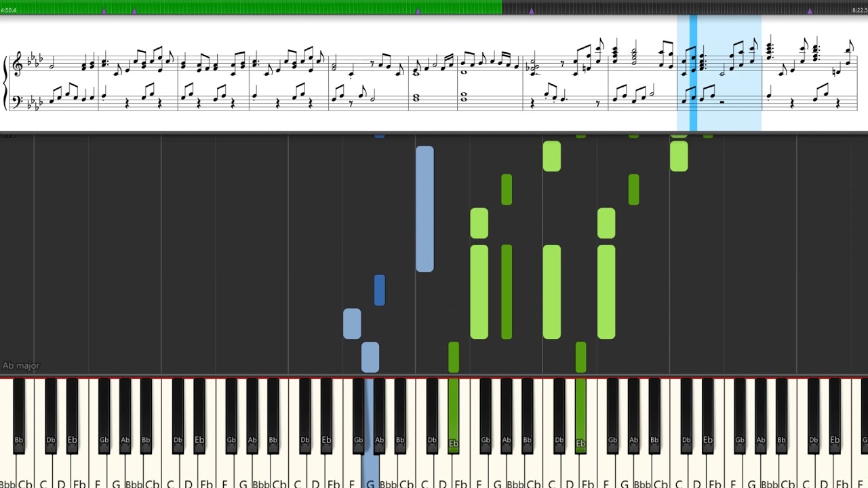The image size is (868, 488).
Task: Go to the last bookmark near the song's end
Action: point(810,11)
